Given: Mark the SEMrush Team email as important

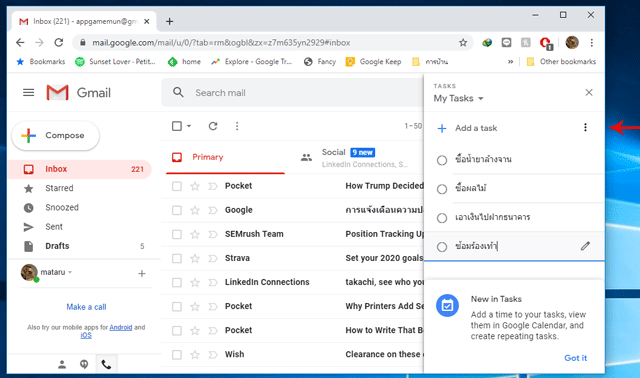Looking at the screenshot, I should (x=213, y=234).
